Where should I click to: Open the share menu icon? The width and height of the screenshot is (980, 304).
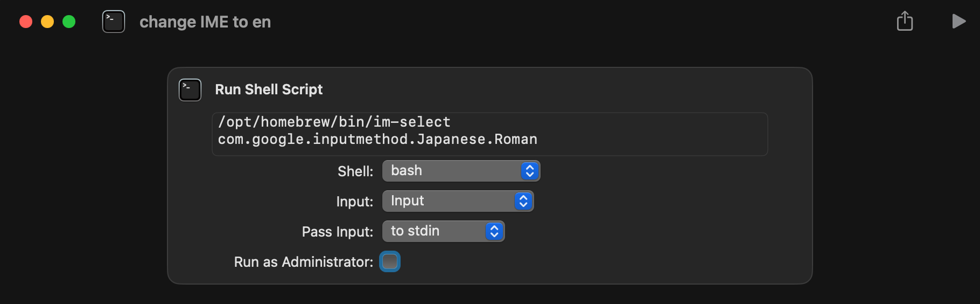pyautogui.click(x=905, y=22)
